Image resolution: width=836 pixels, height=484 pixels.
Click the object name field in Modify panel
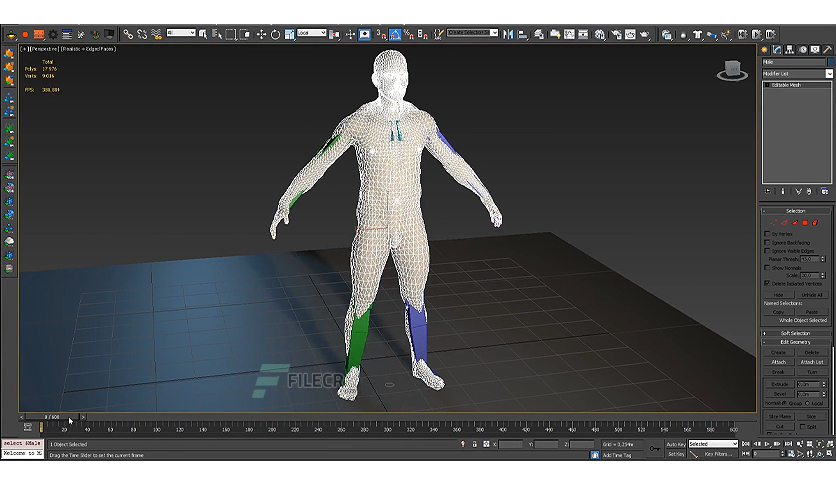coord(794,62)
